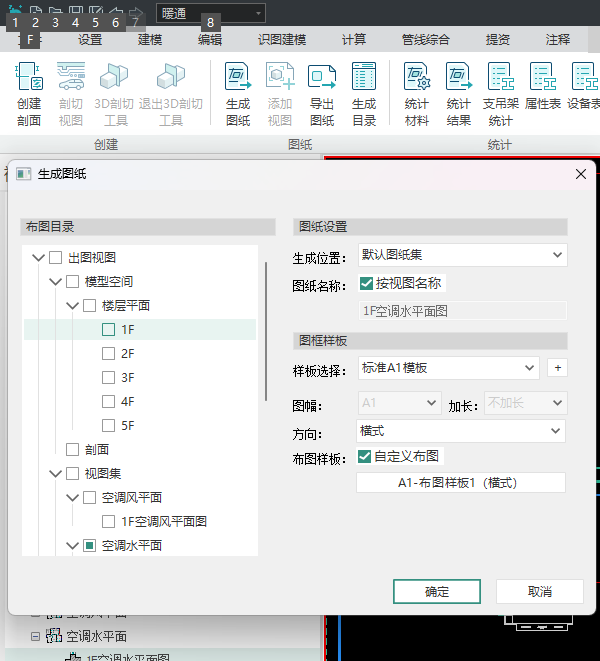
Task: Switch to the 提资 ribbon tab
Action: coord(498,40)
